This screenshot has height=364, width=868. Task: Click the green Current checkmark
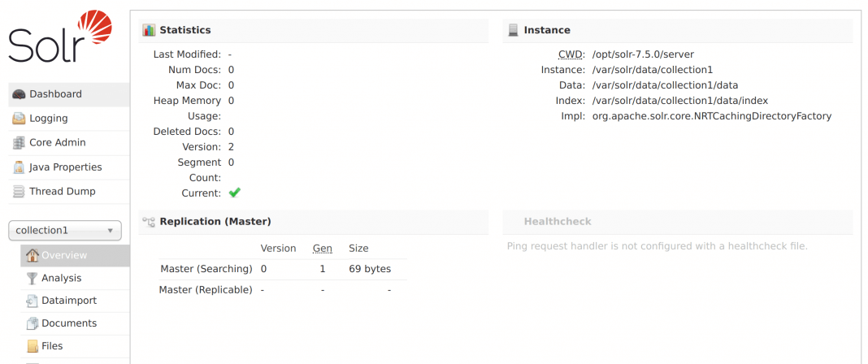pyautogui.click(x=235, y=193)
